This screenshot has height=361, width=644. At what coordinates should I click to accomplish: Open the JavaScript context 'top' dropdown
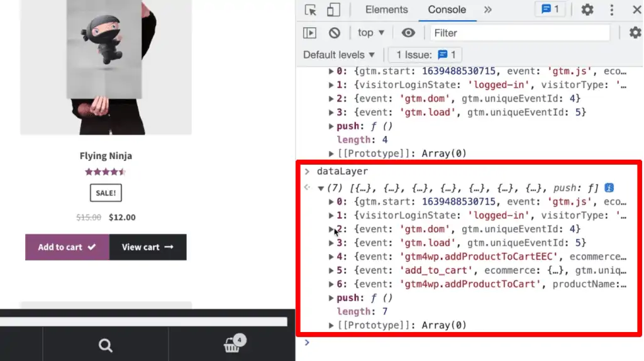click(371, 33)
